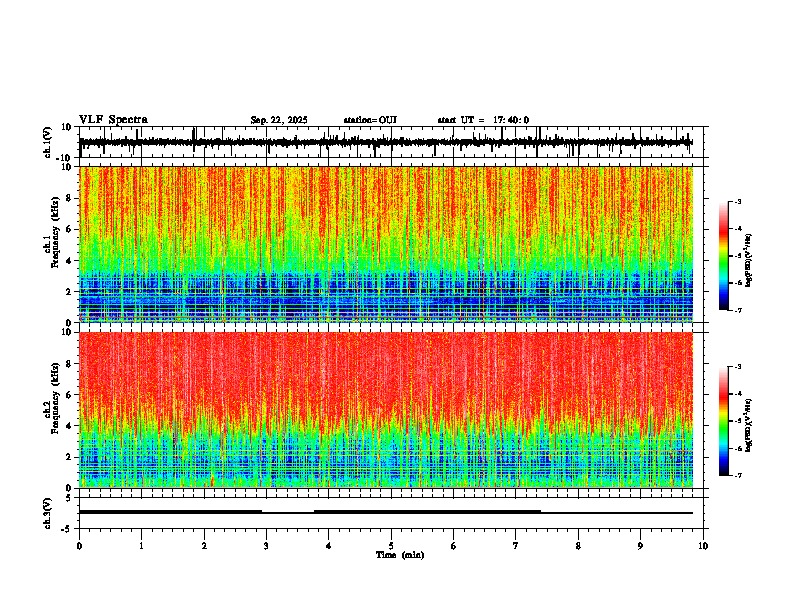Click the "8" kHz tick on ch.1 spectrogram
Screen dimensions: 792x612
pos(69,198)
